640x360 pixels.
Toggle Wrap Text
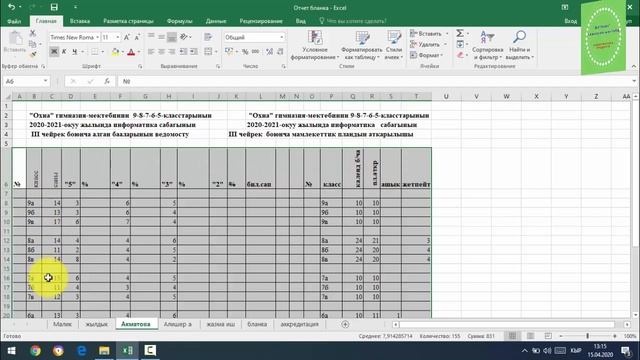(208, 37)
